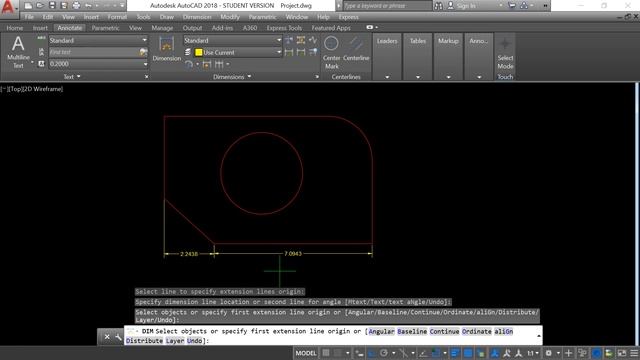
Task: Click the 7.0943 dimension text
Action: [293, 254]
